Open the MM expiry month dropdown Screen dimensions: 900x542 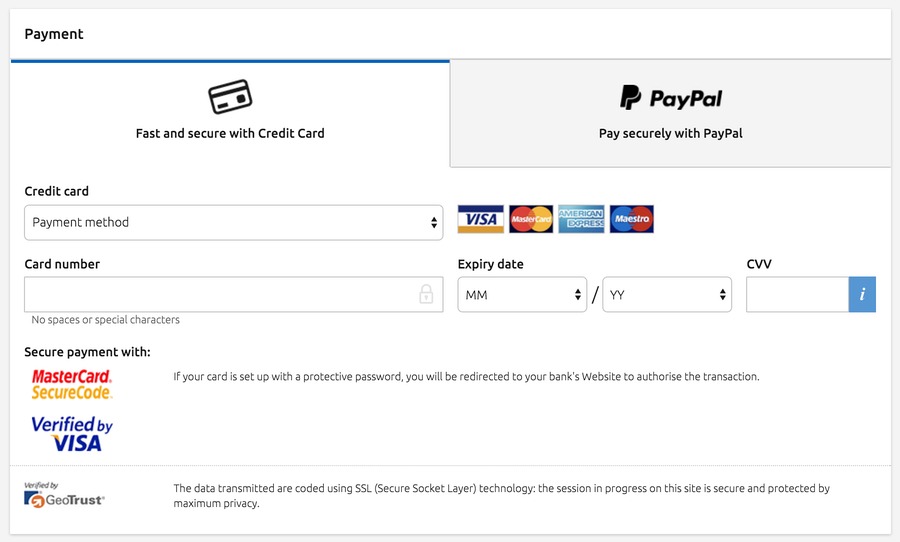coord(522,295)
